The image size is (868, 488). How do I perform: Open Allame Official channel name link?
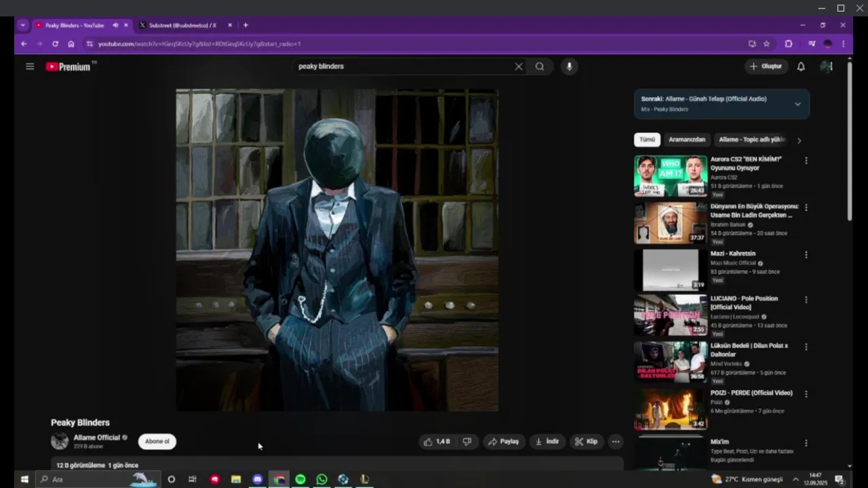96,438
